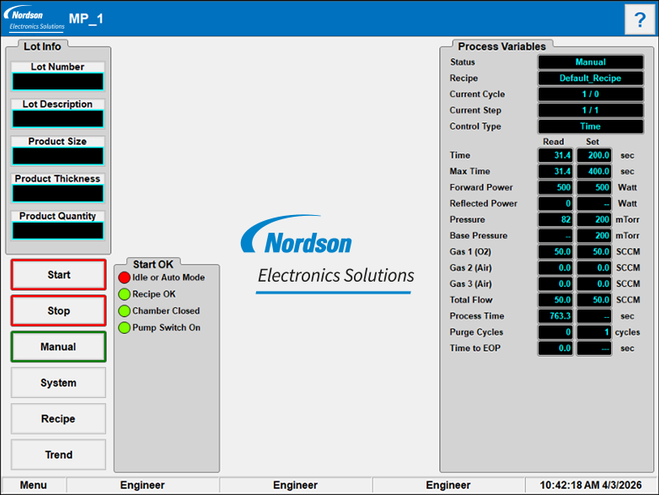The height and width of the screenshot is (495, 659).
Task: Click the Current Cycle value 1 / 0
Action: click(x=590, y=94)
